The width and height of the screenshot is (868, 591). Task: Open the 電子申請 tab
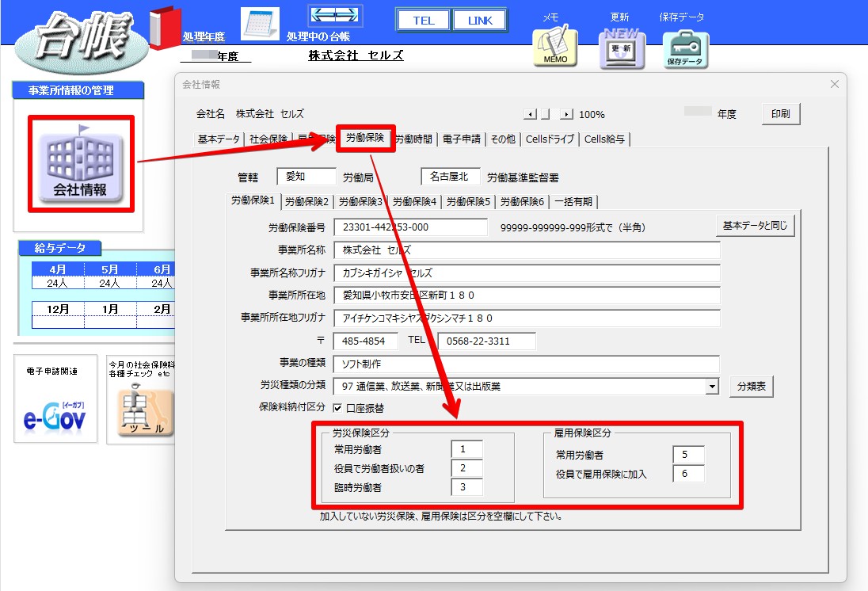[462, 139]
